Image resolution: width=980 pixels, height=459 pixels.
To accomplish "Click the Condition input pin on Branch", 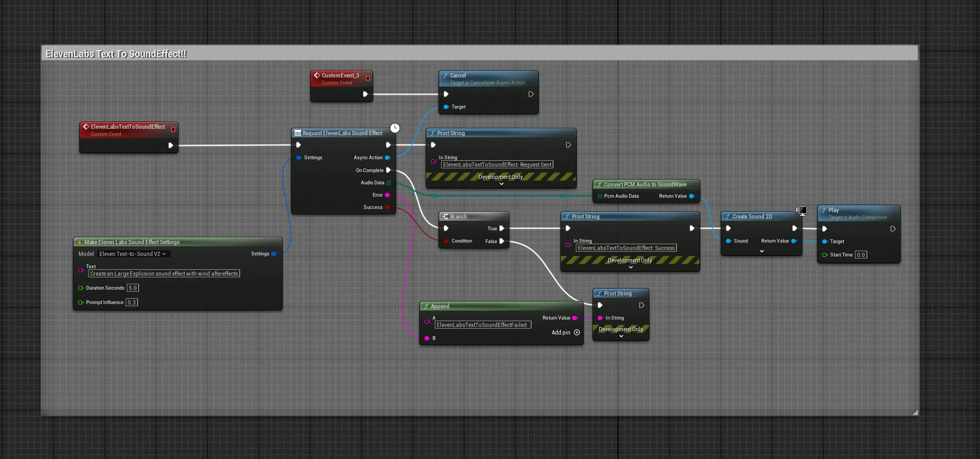I will click(446, 241).
